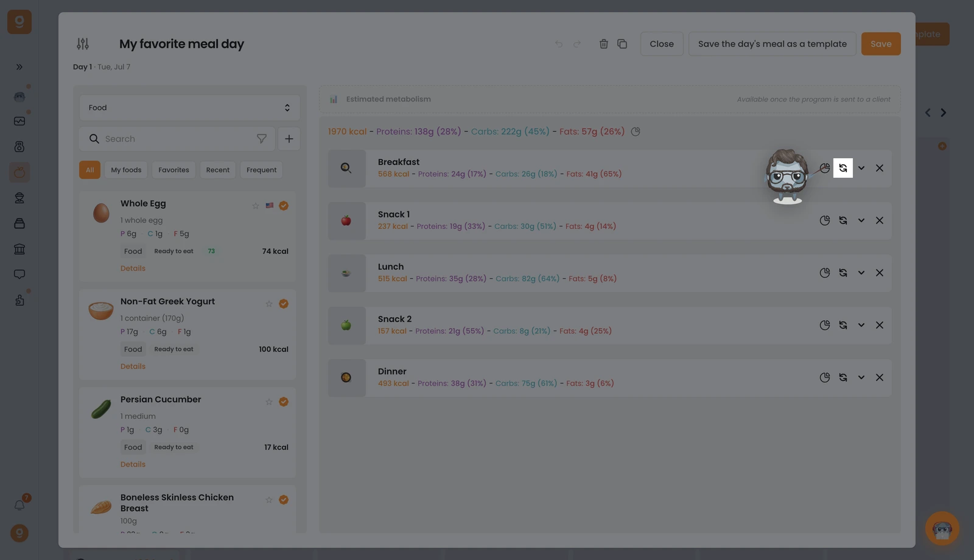Click the My favorite meal day title
The height and width of the screenshot is (560, 974).
pyautogui.click(x=181, y=44)
